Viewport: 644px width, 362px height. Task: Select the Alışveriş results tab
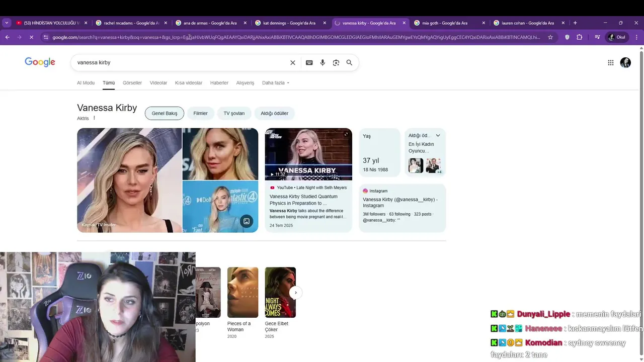(x=245, y=83)
